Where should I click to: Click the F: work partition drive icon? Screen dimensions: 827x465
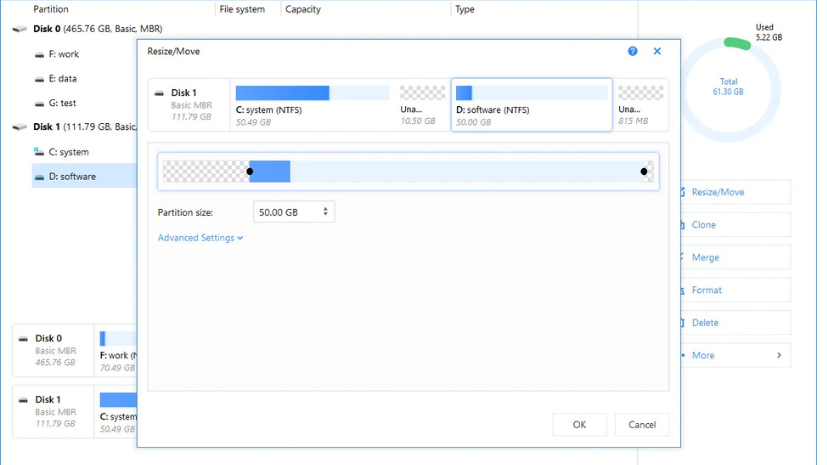click(41, 54)
